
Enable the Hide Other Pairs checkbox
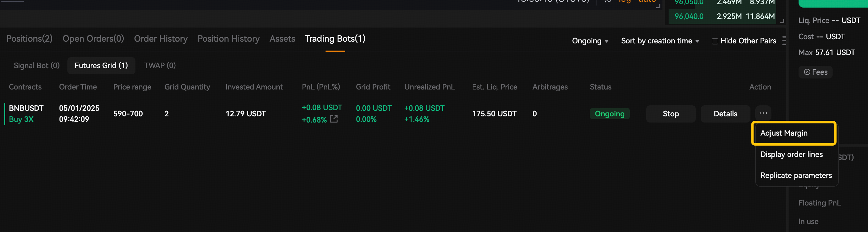[x=715, y=41]
